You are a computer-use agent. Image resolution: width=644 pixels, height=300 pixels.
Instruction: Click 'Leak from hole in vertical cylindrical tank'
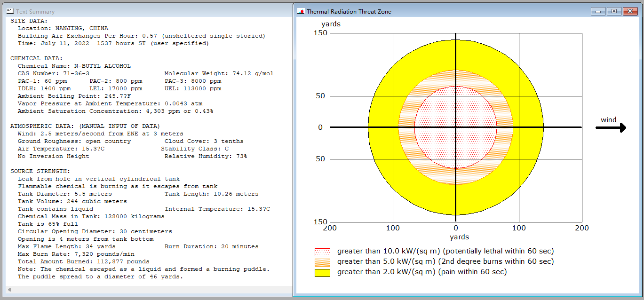(x=99, y=179)
